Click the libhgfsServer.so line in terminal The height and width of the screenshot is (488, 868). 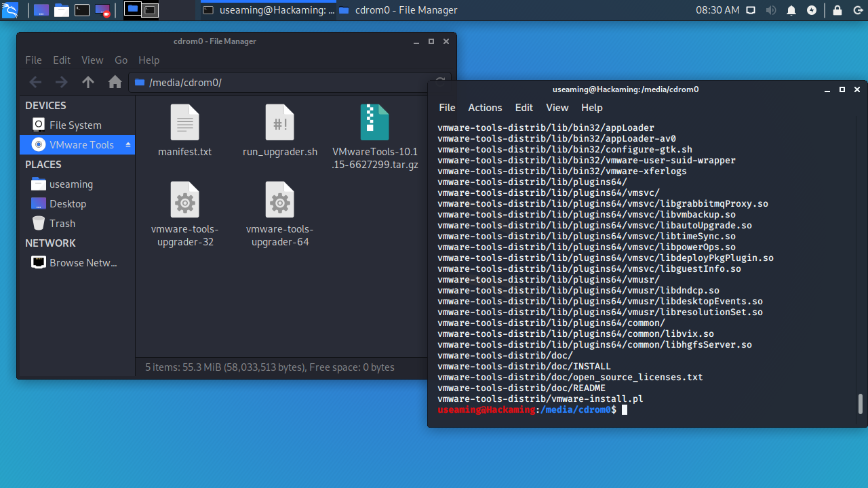pos(595,345)
